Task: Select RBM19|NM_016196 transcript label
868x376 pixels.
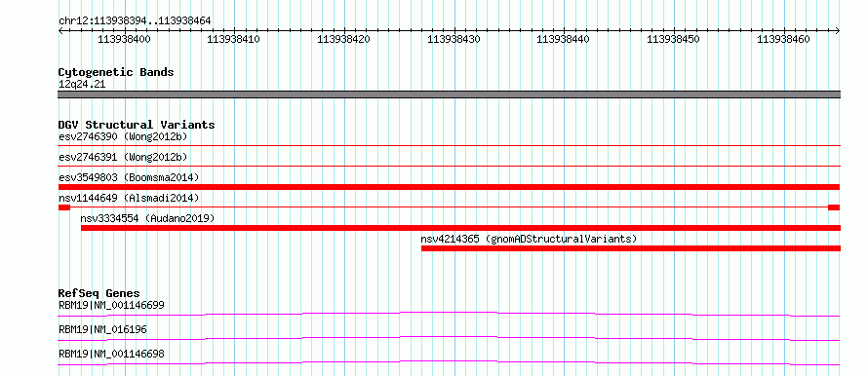Action: click(x=102, y=329)
